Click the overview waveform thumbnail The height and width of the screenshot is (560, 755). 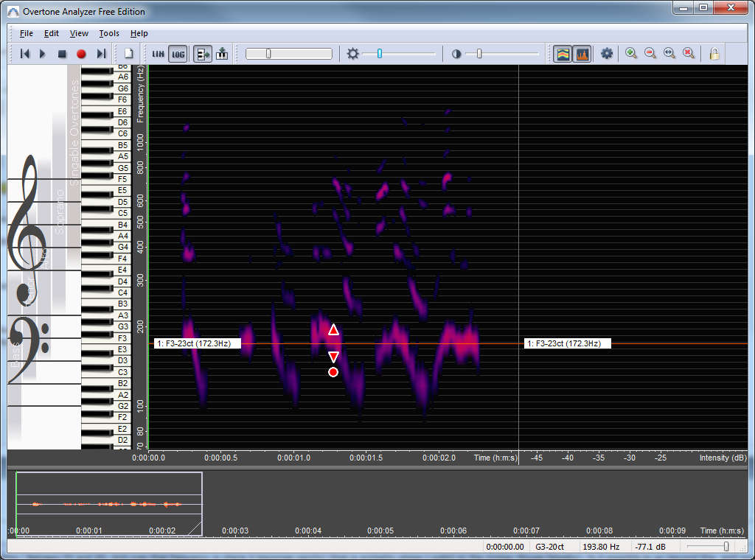(x=109, y=504)
